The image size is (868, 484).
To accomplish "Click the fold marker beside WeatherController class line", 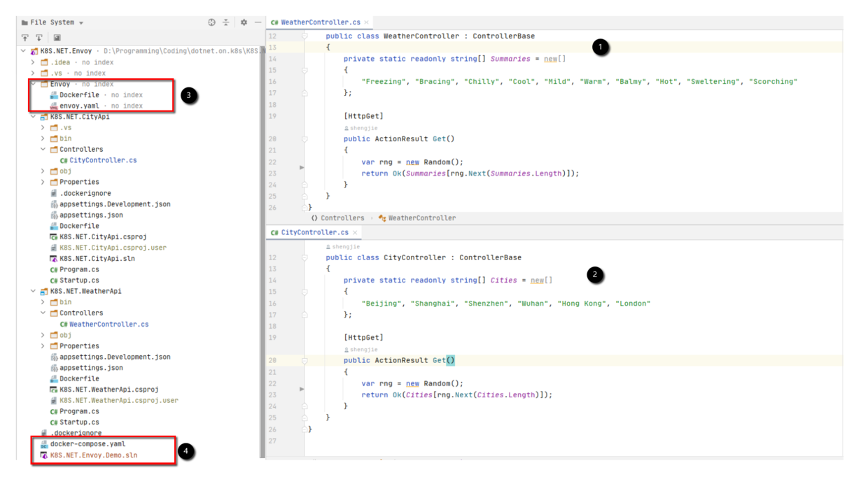I will (x=304, y=36).
